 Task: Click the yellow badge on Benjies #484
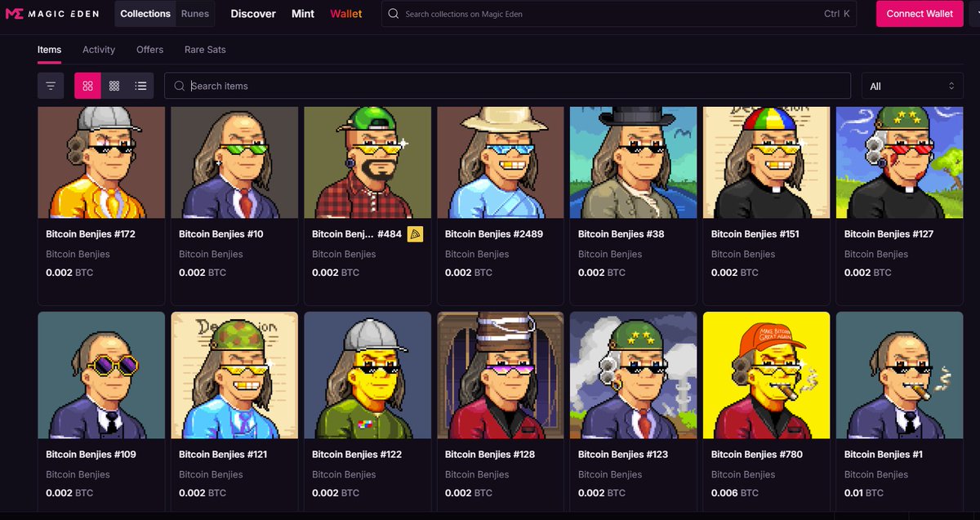(x=415, y=234)
